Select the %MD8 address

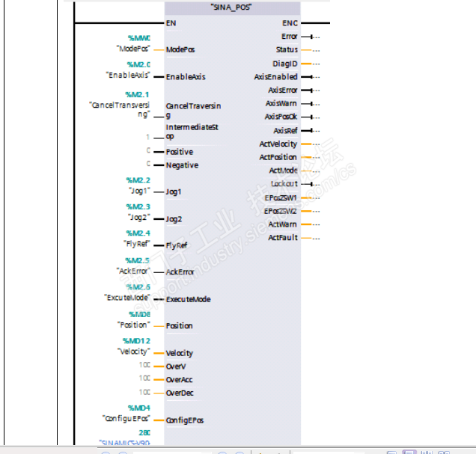click(140, 314)
